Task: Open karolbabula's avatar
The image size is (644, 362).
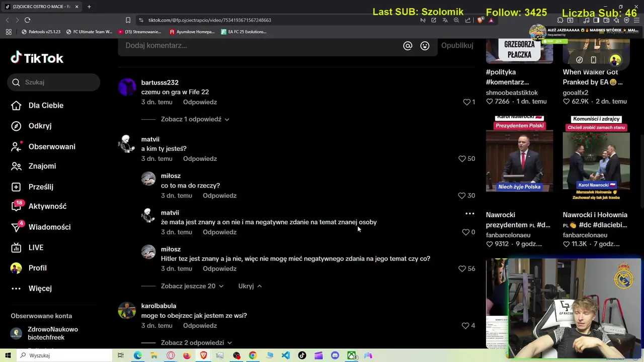Action: [x=127, y=311]
